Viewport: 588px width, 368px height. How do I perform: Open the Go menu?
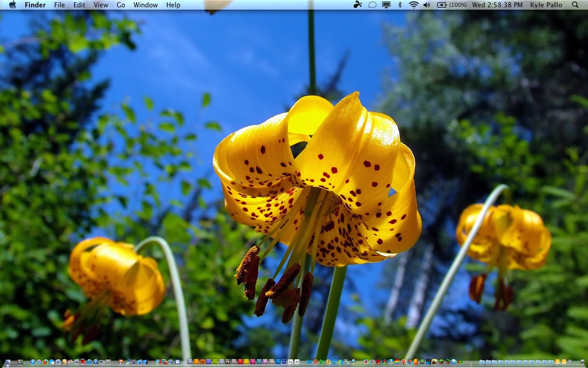click(x=121, y=5)
